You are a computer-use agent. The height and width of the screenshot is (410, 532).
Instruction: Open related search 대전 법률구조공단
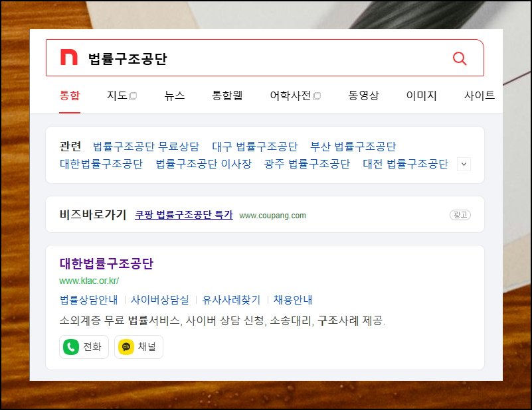click(x=405, y=164)
